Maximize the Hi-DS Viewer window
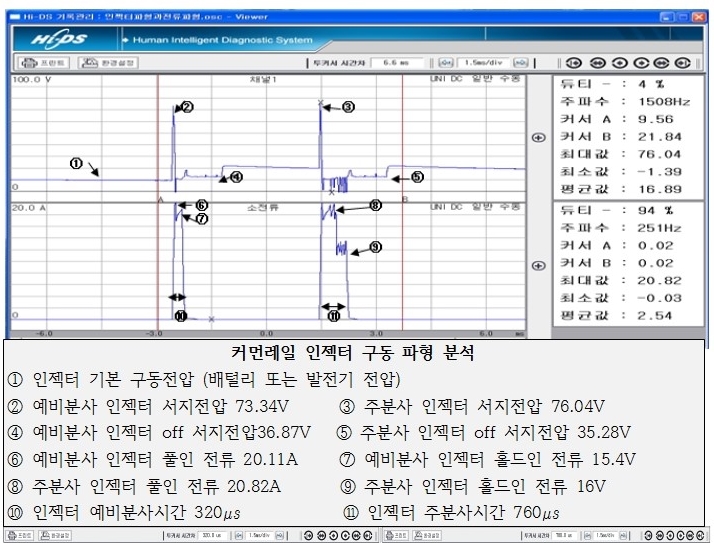This screenshot has height=543, width=714. pyautogui.click(x=683, y=17)
